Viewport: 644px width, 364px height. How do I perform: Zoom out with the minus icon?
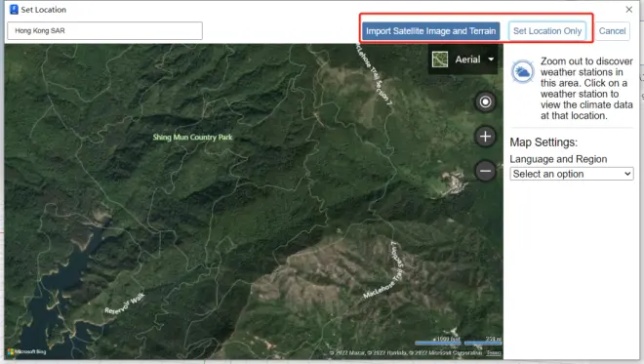485,171
